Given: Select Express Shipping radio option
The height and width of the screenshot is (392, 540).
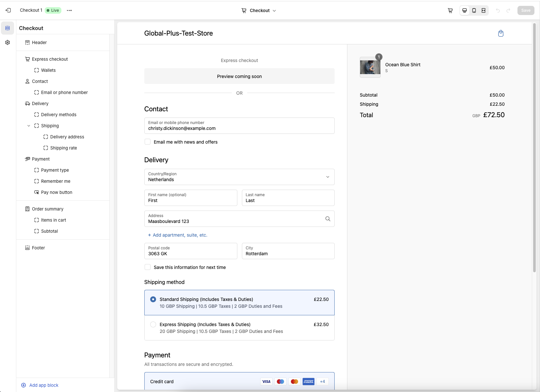Looking at the screenshot, I should (153, 324).
